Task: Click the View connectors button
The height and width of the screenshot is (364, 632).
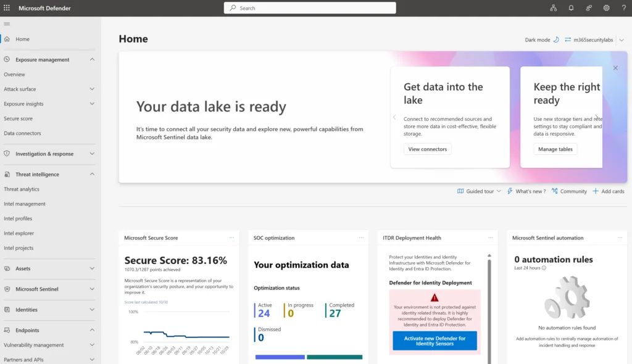Action: coord(428,149)
